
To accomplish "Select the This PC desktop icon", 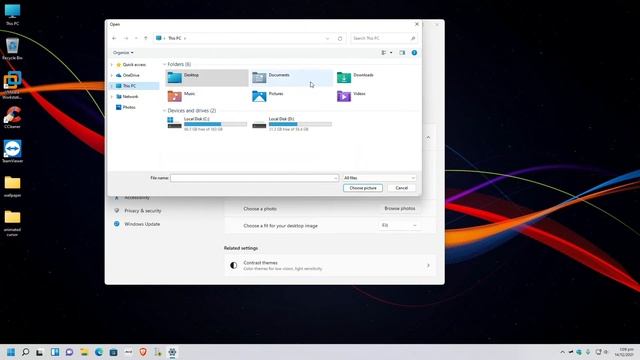I will click(x=12, y=14).
